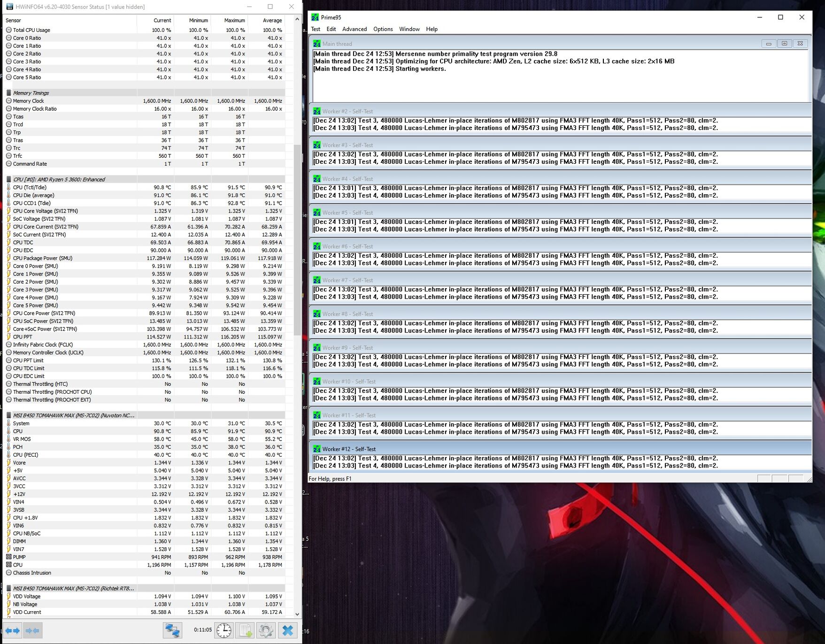Click the Prime95 title bar app icon
Image resolution: width=825 pixels, height=644 pixels.
click(316, 17)
